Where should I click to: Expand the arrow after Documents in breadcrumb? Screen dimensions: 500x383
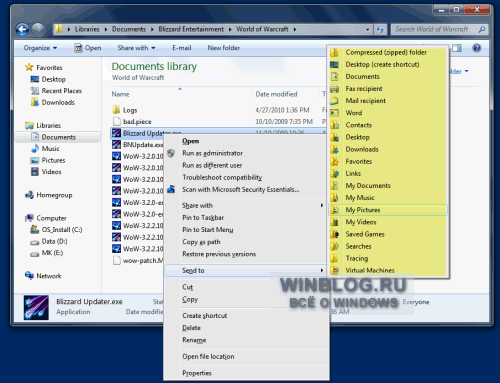152,29
